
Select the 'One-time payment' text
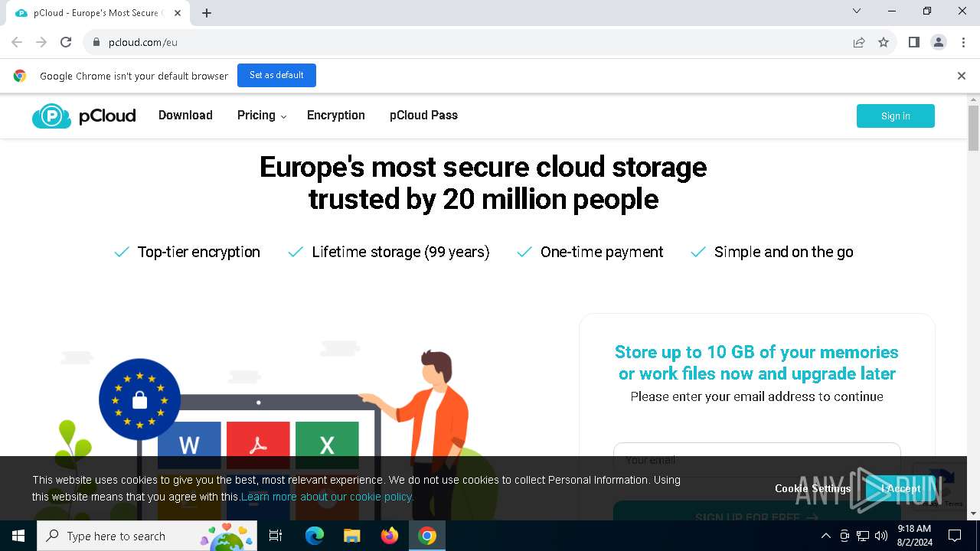click(602, 252)
